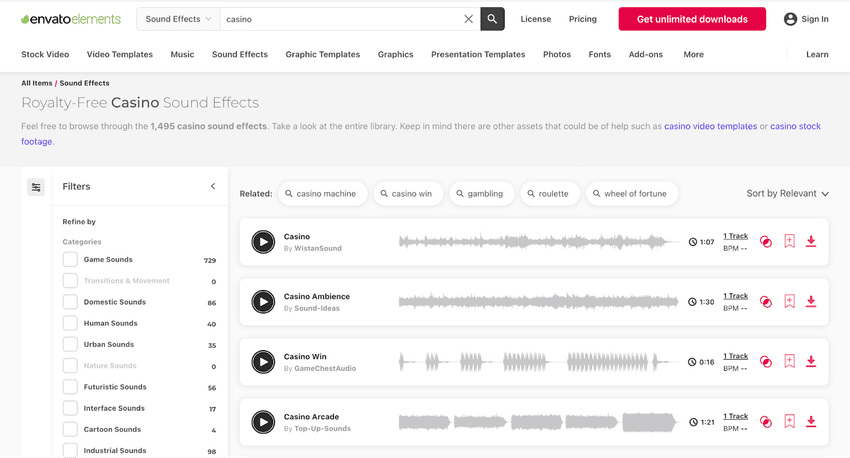The image size is (850, 458).
Task: Play the Casino track by WistanSound
Action: [x=263, y=242]
